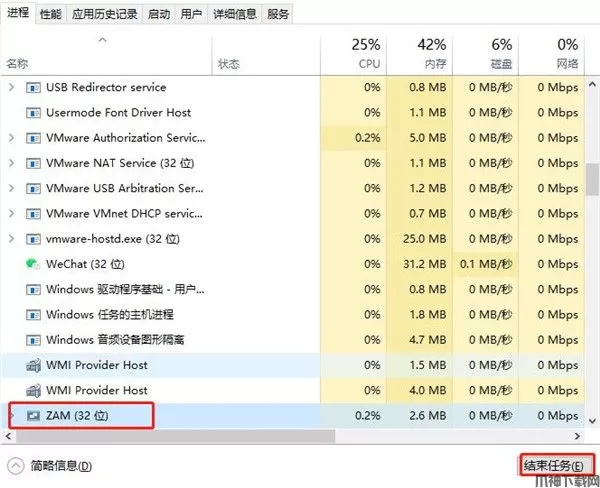
Task: Click the 2.6 MB memory value for ZAM
Action: (427, 416)
